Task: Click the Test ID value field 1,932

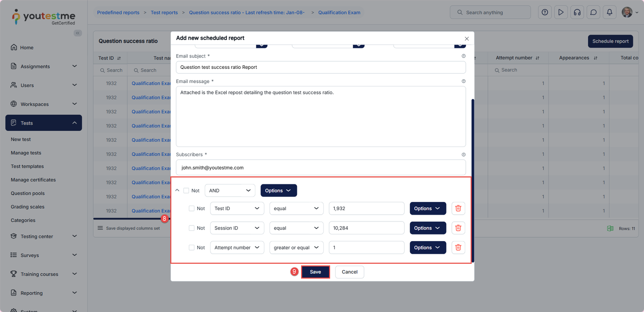Action: [x=367, y=209]
